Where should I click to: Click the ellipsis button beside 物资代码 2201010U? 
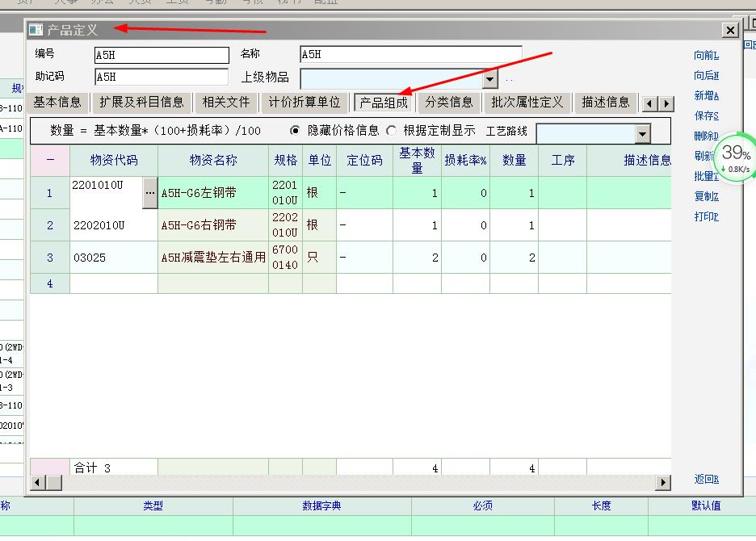pyautogui.click(x=149, y=194)
